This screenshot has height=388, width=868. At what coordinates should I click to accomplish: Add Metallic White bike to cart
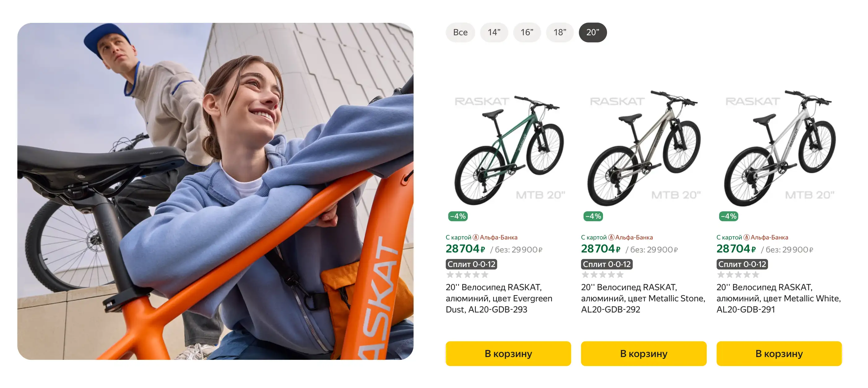[x=779, y=353]
